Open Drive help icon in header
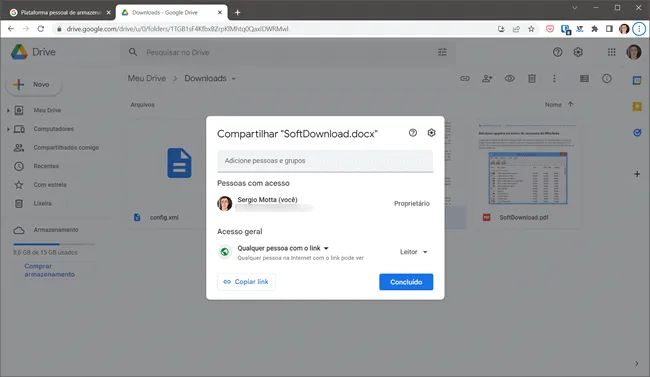Screen dimensions: 650x377 (558, 52)
